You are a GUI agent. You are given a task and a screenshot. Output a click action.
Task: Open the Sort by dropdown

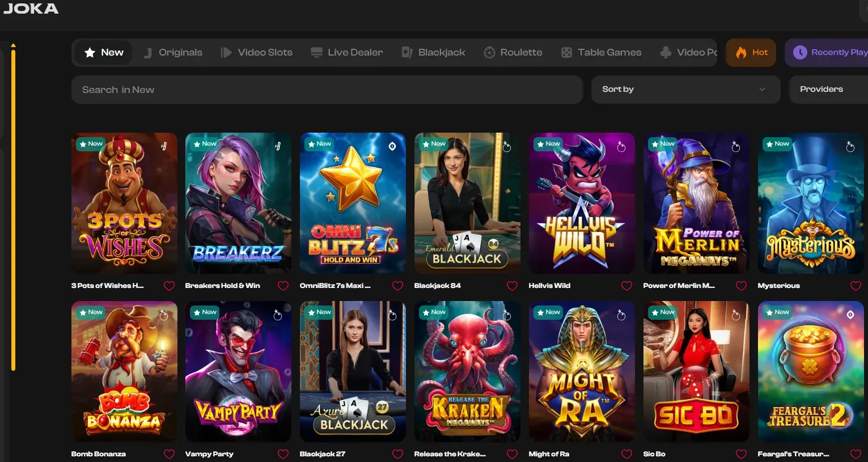click(x=685, y=89)
